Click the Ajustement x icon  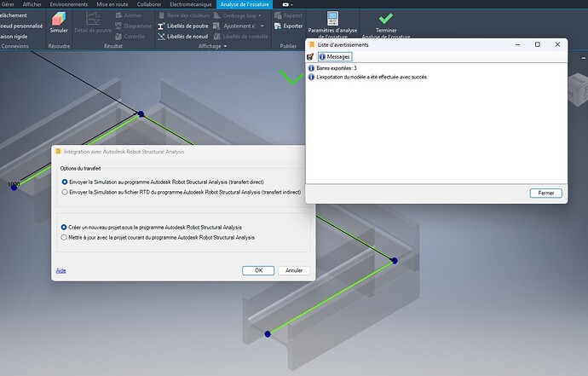tap(216, 26)
